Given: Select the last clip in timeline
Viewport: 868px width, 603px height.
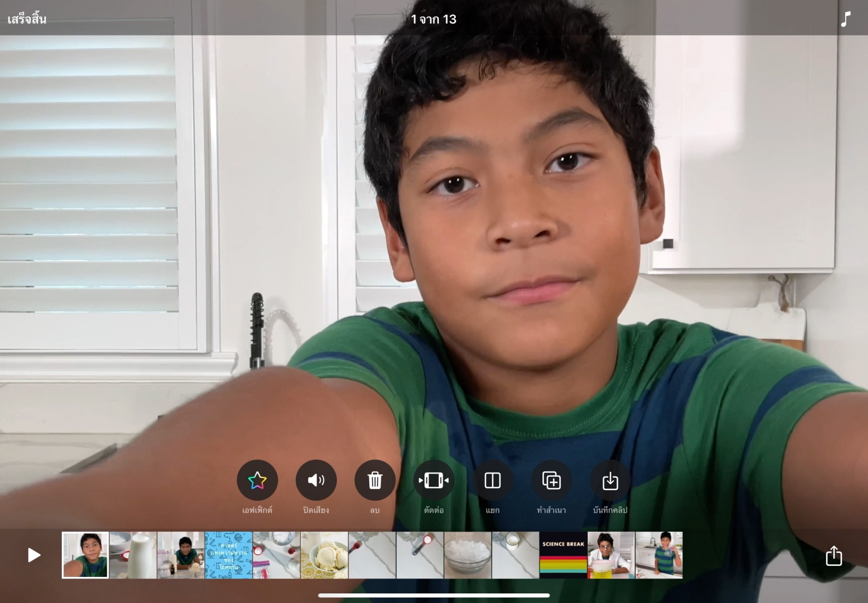Looking at the screenshot, I should [659, 555].
